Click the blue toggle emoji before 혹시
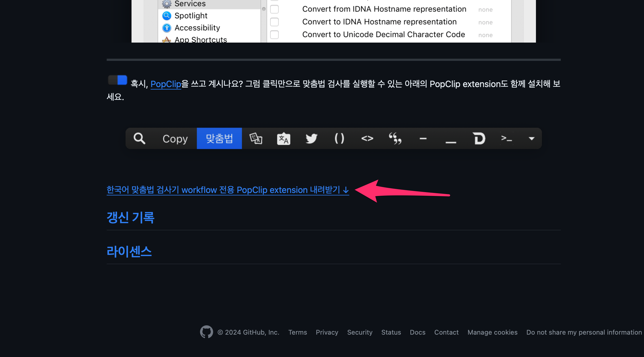Image resolution: width=644 pixels, height=357 pixels. (x=118, y=80)
